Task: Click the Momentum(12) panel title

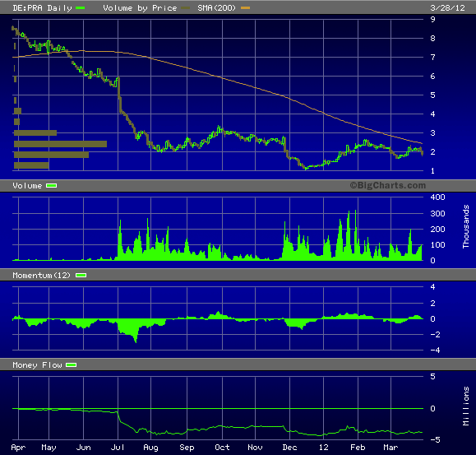Action: 41,275
